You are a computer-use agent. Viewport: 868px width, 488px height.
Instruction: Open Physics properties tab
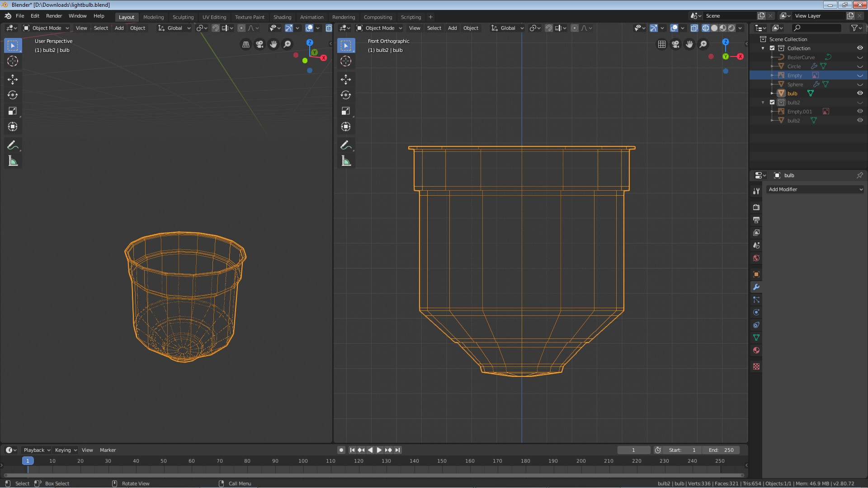(x=756, y=312)
